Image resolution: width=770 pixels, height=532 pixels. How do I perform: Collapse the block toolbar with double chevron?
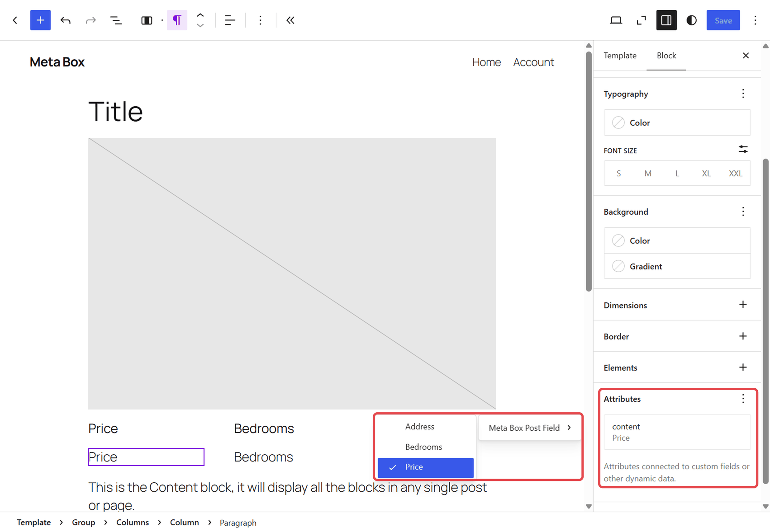pos(290,20)
